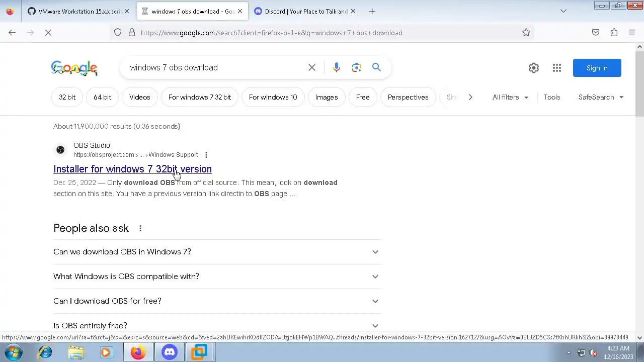Switch to Images results
This screenshot has width=644, height=362.
click(327, 97)
